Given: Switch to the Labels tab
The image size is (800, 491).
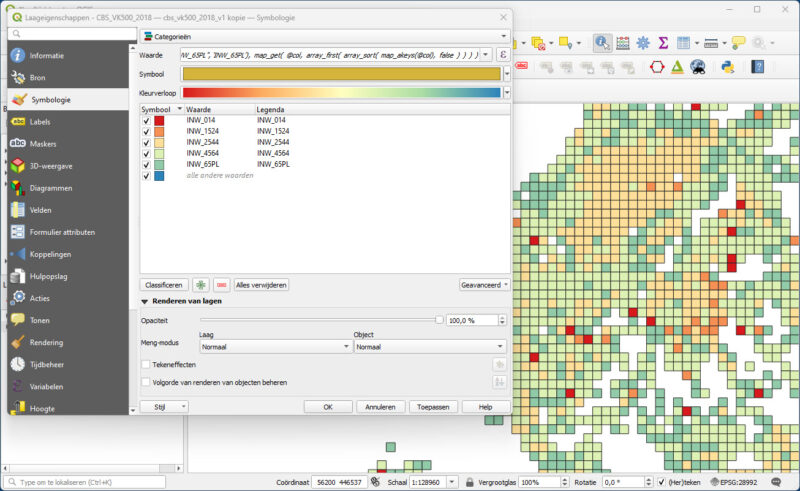Looking at the screenshot, I should click(x=40, y=122).
